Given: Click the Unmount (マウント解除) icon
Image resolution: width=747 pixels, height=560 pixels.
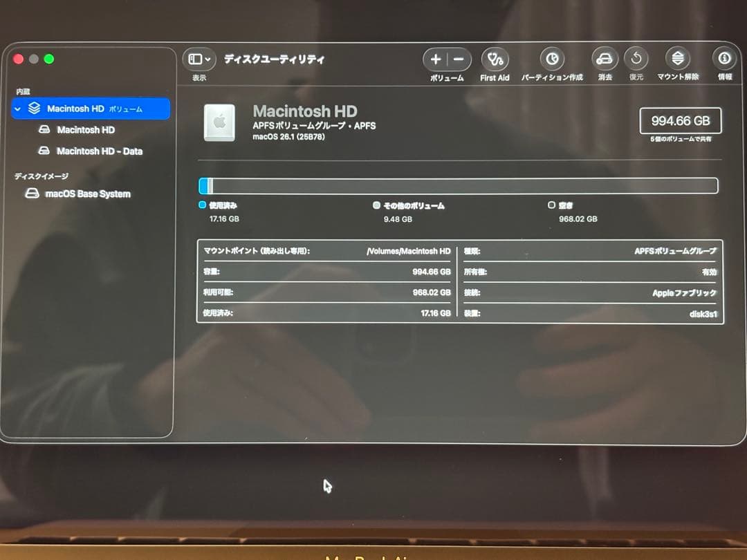Looking at the screenshot, I should click(x=677, y=59).
